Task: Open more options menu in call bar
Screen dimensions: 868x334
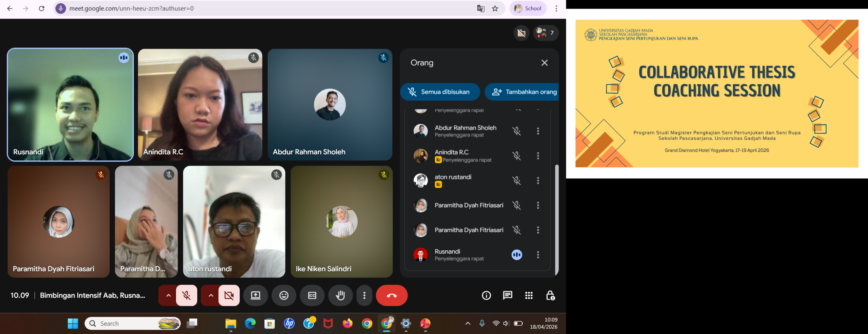Action: pos(364,295)
